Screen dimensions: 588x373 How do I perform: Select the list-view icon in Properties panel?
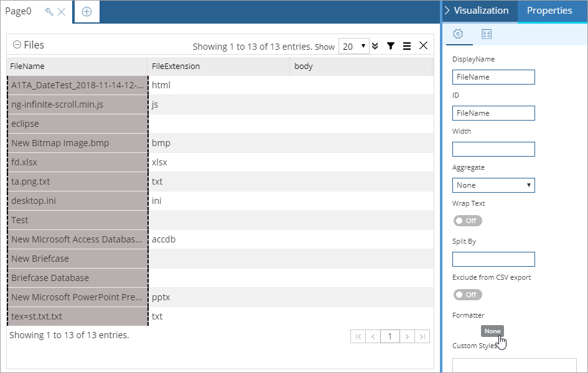pos(486,34)
